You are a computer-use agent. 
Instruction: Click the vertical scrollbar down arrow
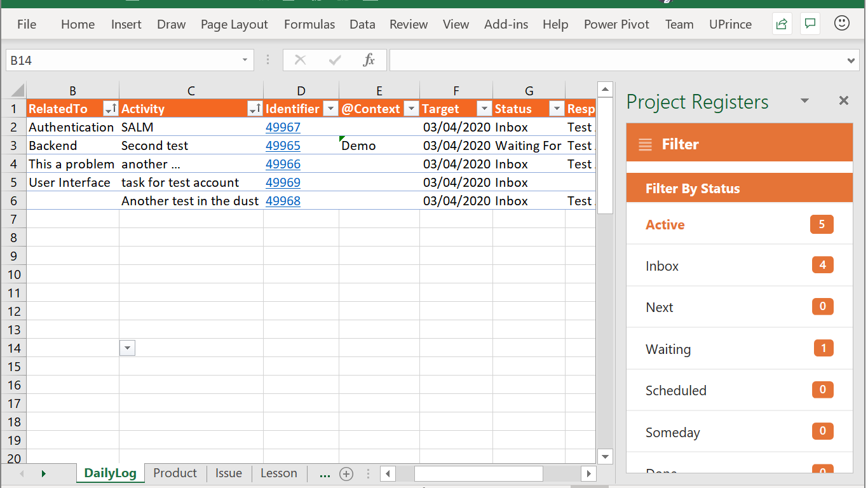coord(605,456)
